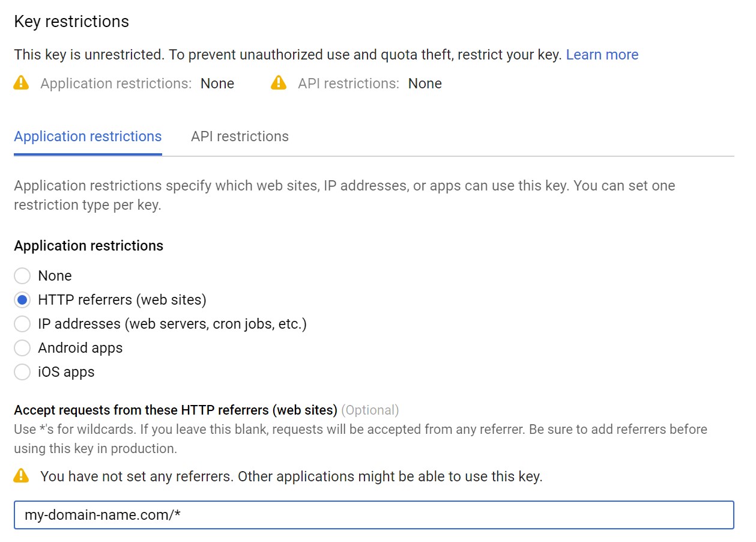Screen dimensions: 756x542
Task: Open the API restrictions tab
Action: 240,137
